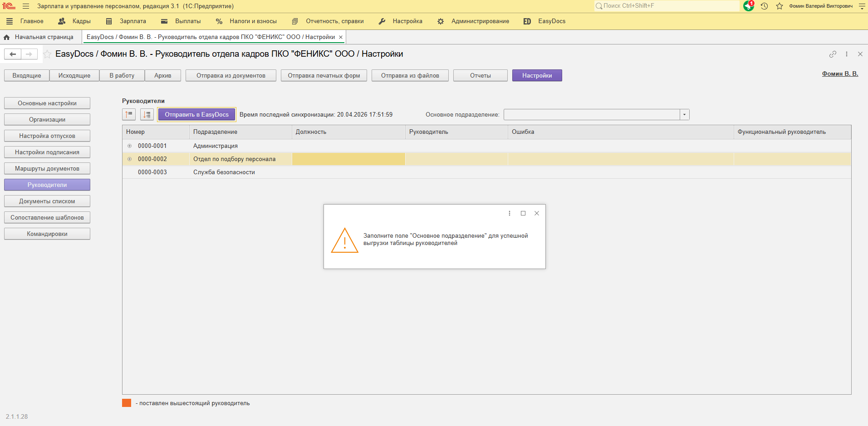Click Отправить в EasyDocs button
Screen dimensions: 868x426
[197, 115]
